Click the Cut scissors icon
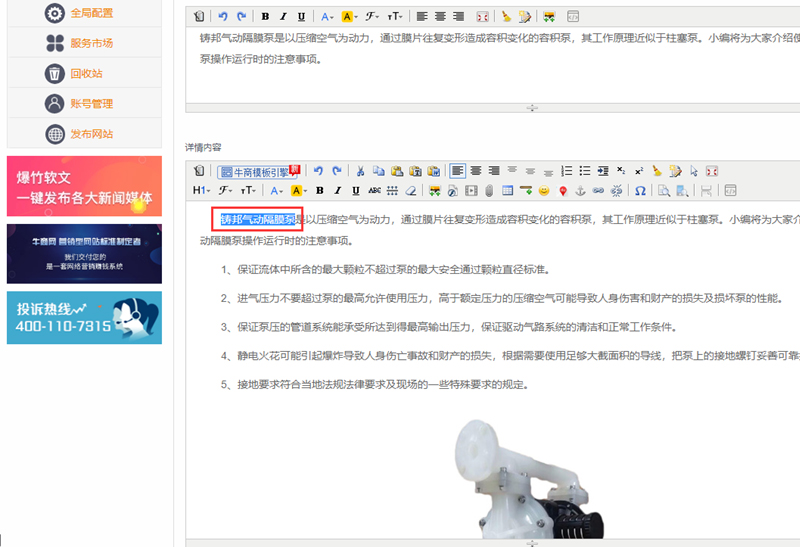This screenshot has width=800, height=547. point(360,171)
